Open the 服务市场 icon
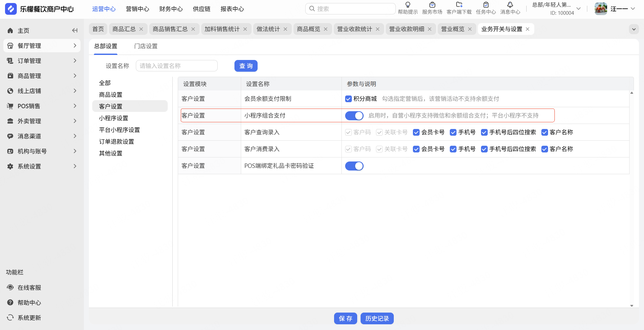This screenshot has height=330, width=644. (432, 5)
